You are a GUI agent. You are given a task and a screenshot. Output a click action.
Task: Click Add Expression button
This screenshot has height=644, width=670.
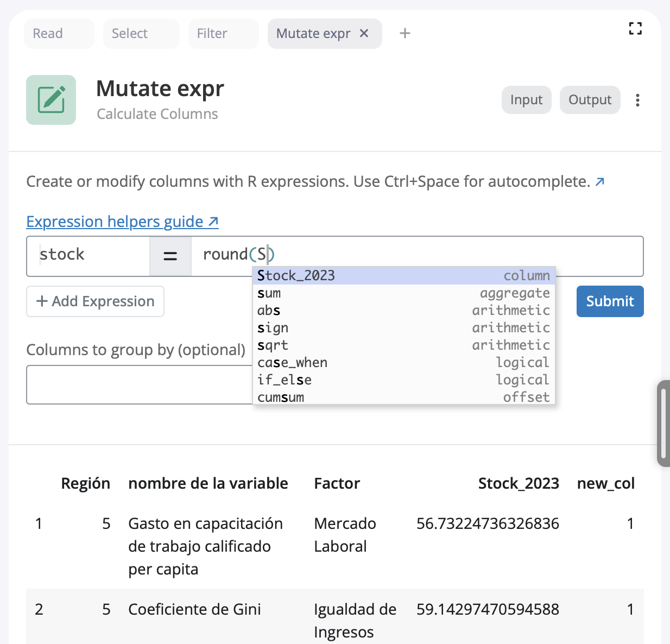click(x=96, y=301)
